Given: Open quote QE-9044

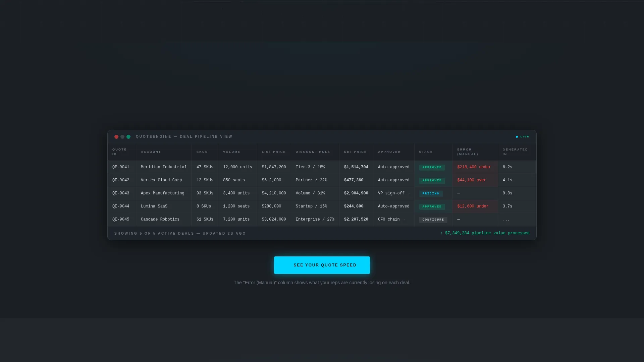Looking at the screenshot, I should 121,206.
